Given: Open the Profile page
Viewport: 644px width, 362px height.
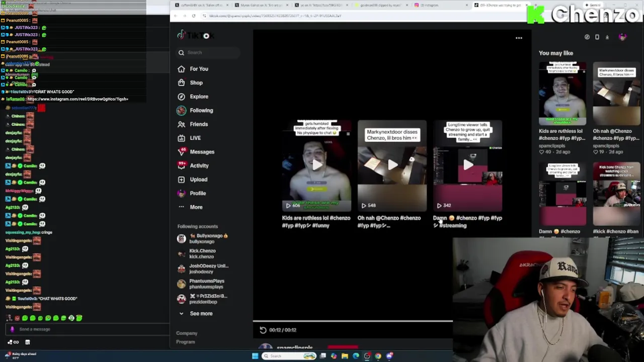Looking at the screenshot, I should 192,193.
